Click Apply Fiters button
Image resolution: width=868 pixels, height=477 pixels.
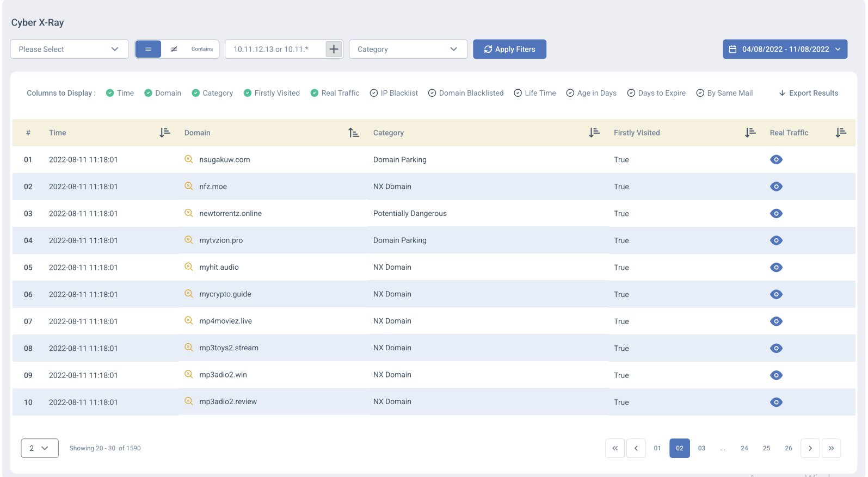click(509, 49)
